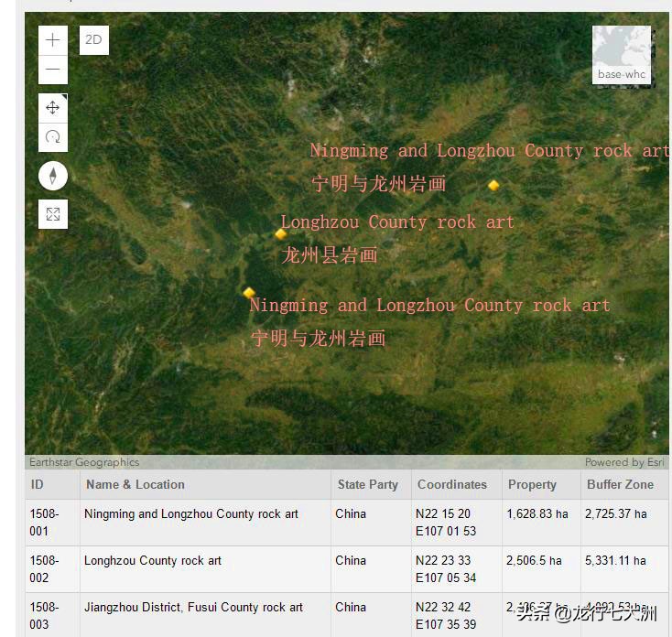Open the map in fullscreen
Viewport: 672px width, 637px height.
(53, 214)
